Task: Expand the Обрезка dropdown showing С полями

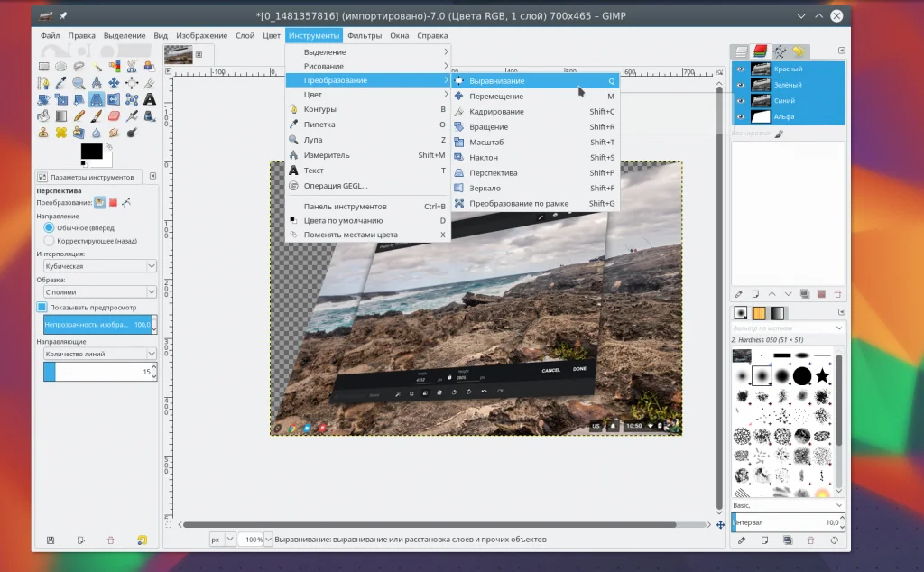Action: [x=99, y=292]
